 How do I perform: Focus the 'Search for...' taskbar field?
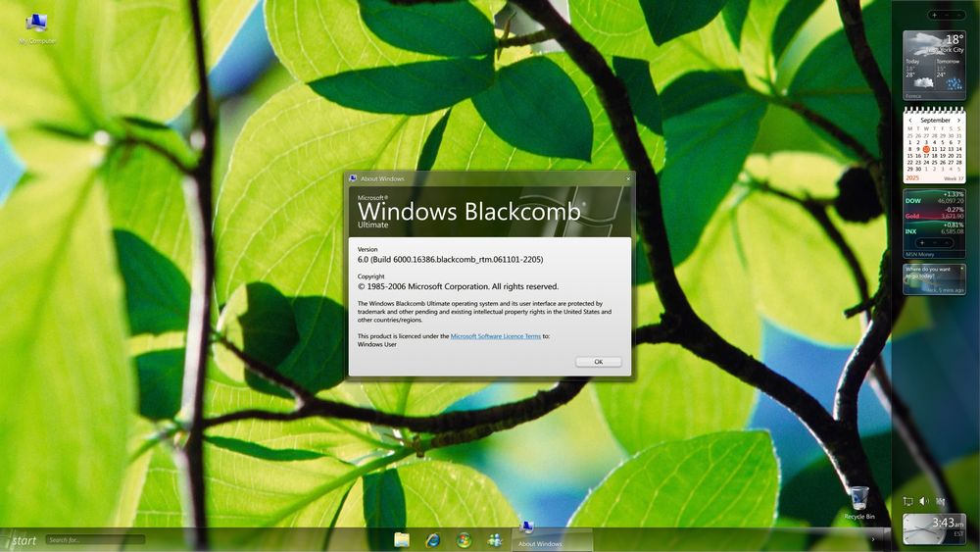click(x=95, y=539)
